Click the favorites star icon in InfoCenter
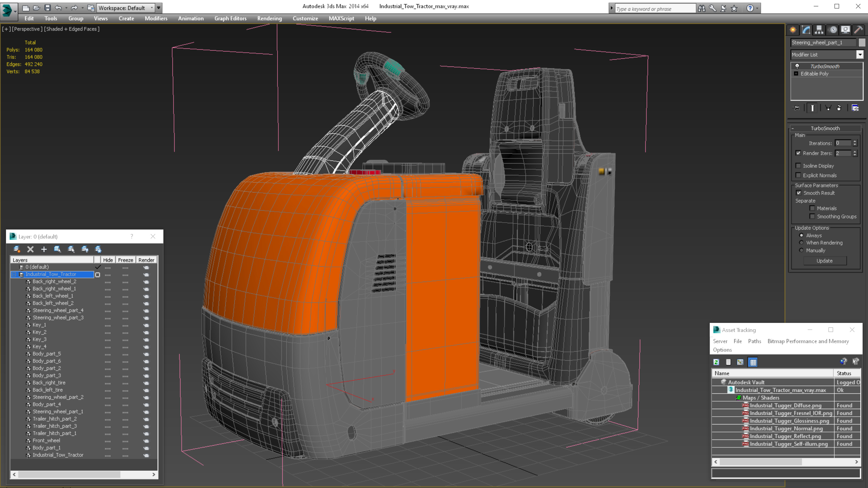The width and height of the screenshot is (868, 488). coord(734,8)
